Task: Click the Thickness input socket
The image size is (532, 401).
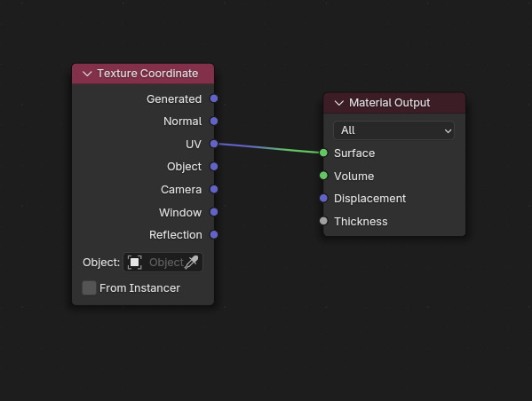Action: pyautogui.click(x=323, y=221)
